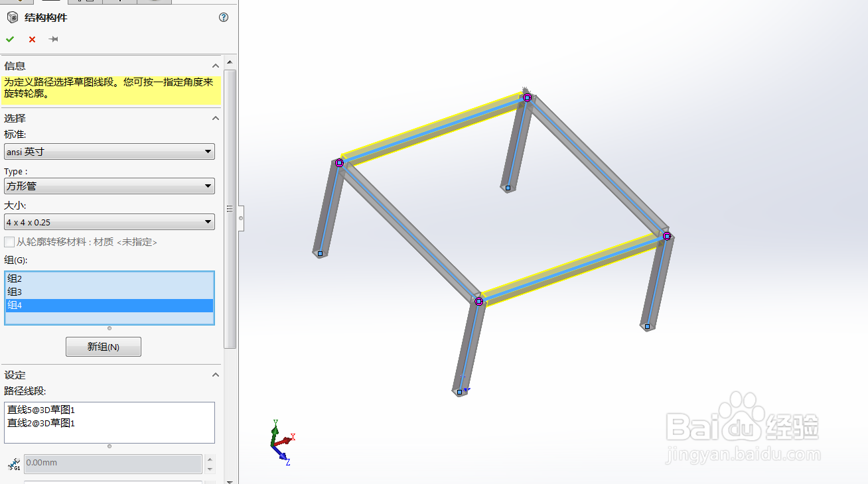Collapse the 信息 section
Image resolution: width=868 pixels, height=484 pixels.
tap(215, 66)
